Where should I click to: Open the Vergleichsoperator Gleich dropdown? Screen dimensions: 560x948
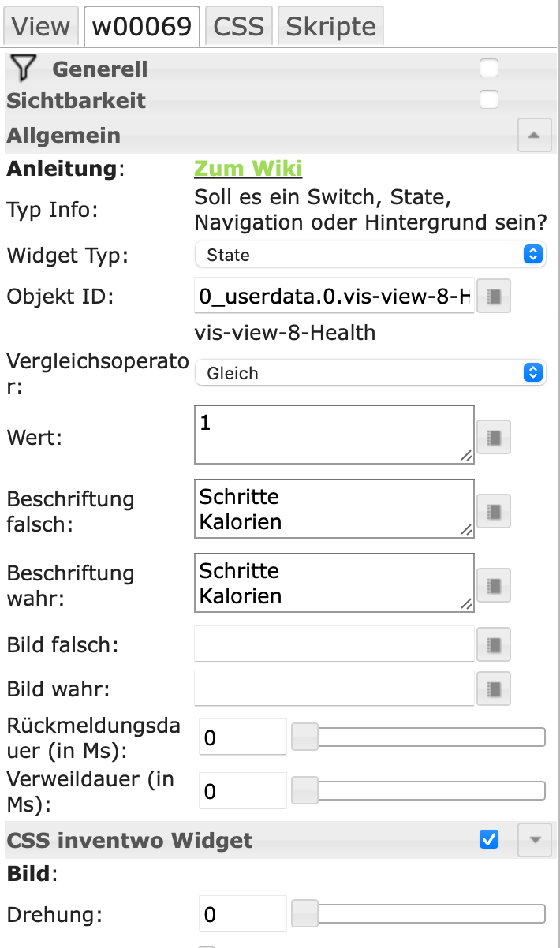tap(370, 373)
